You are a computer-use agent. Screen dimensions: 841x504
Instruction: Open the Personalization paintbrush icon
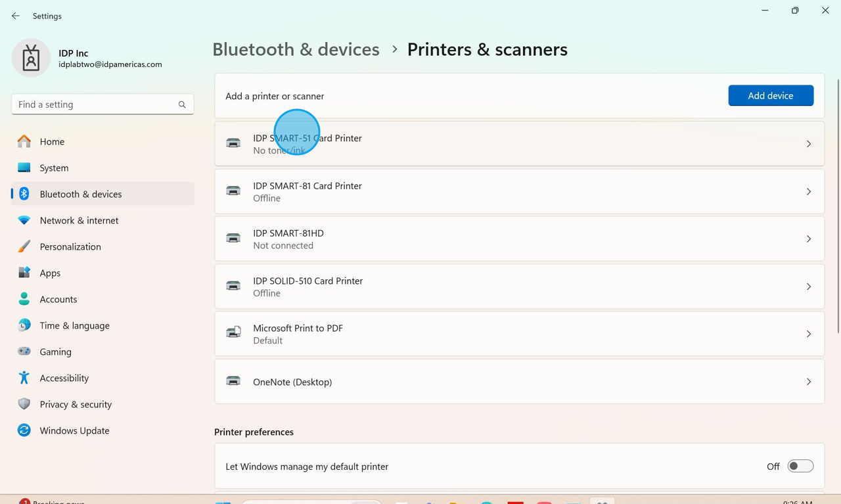click(24, 246)
